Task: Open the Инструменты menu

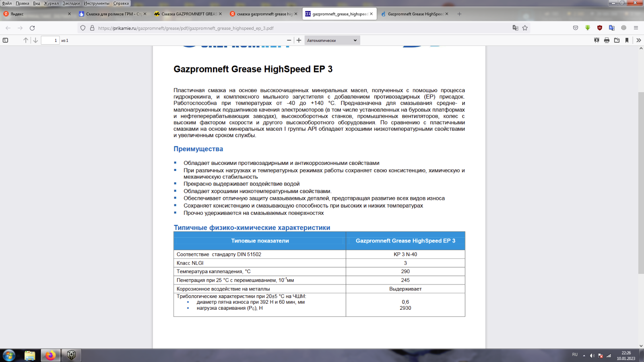Action: (x=97, y=3)
